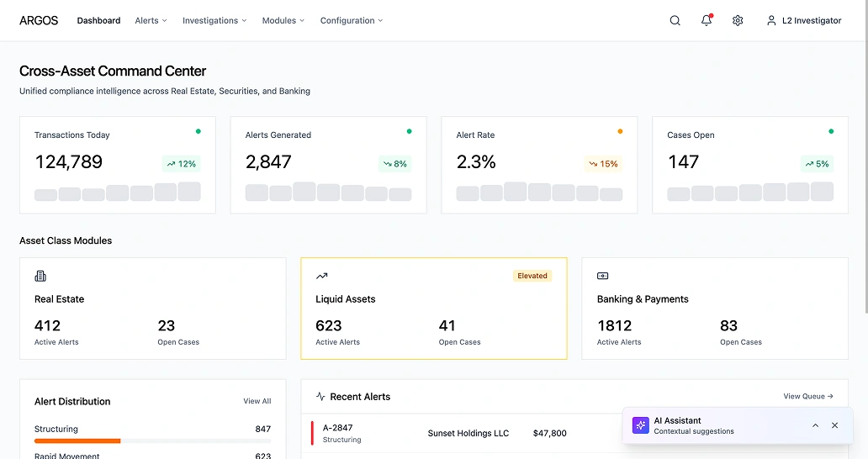Open the Configuration menu
This screenshot has width=868, height=459.
[x=351, y=21]
